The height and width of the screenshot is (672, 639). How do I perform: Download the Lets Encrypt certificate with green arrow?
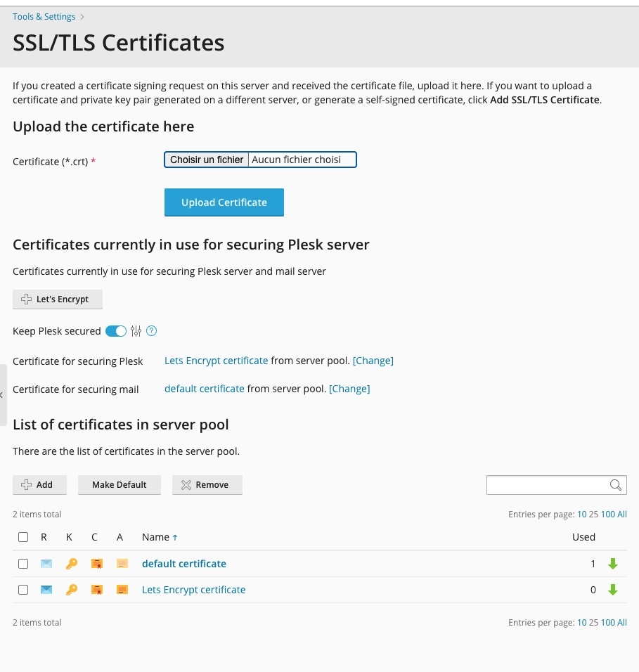[x=612, y=590]
